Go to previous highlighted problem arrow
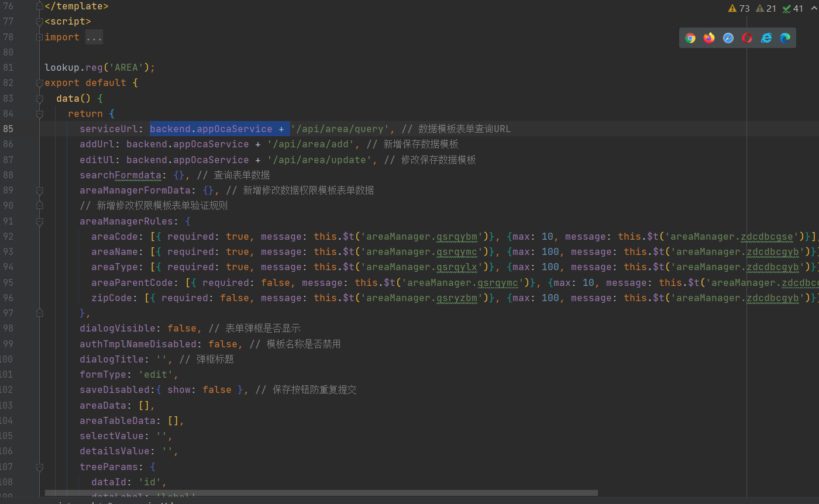This screenshot has height=504, width=819. pyautogui.click(x=814, y=8)
